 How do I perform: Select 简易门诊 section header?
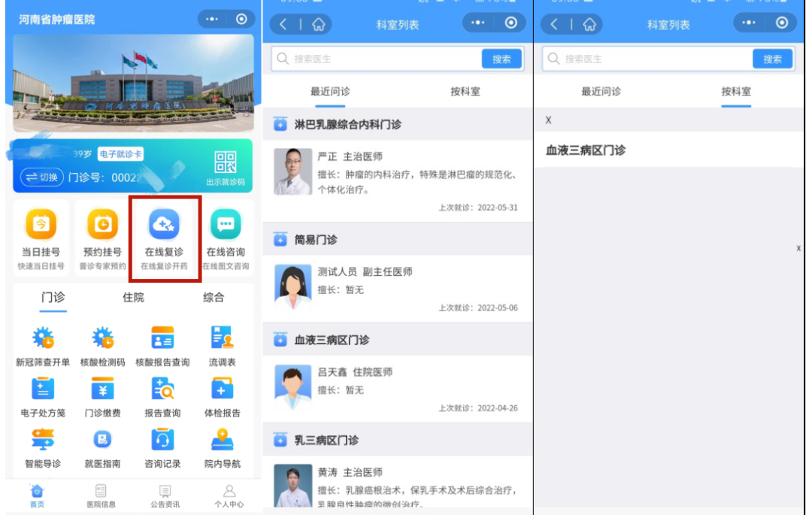click(398, 240)
